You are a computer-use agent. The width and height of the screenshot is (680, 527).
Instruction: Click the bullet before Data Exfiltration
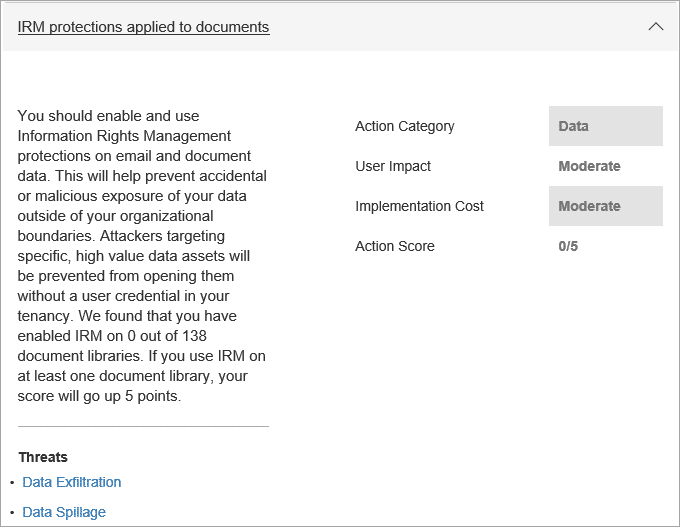point(12,483)
